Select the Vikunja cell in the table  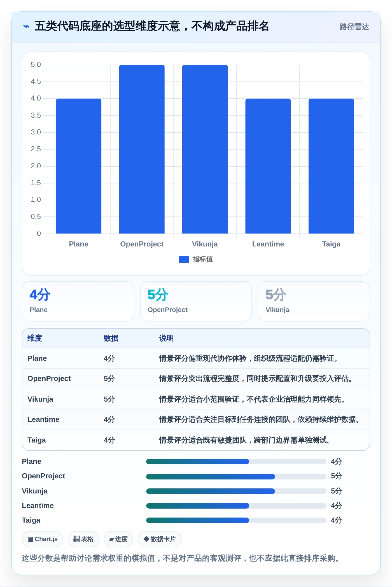(x=40, y=399)
